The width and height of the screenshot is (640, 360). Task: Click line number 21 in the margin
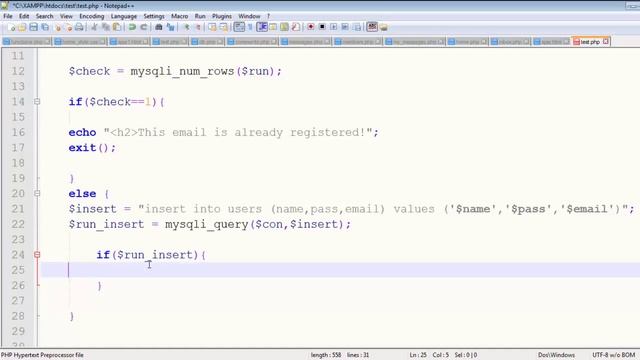coord(18,209)
